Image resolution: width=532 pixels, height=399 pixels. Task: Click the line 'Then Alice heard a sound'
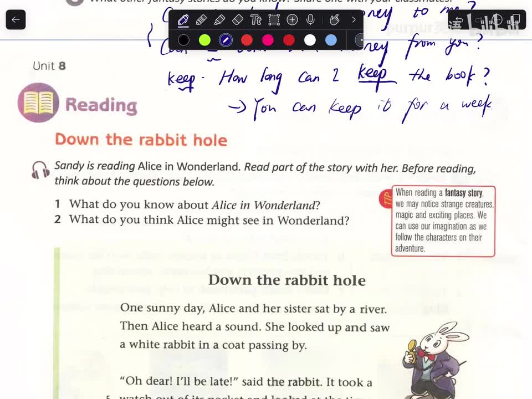pos(255,327)
